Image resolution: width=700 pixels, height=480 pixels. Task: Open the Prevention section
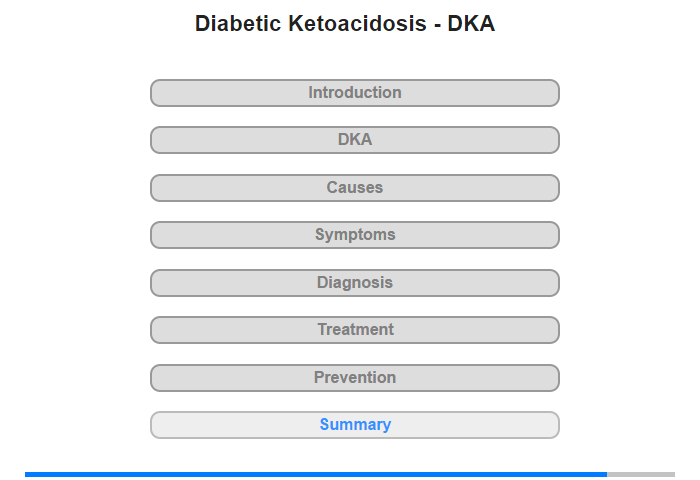click(x=354, y=378)
